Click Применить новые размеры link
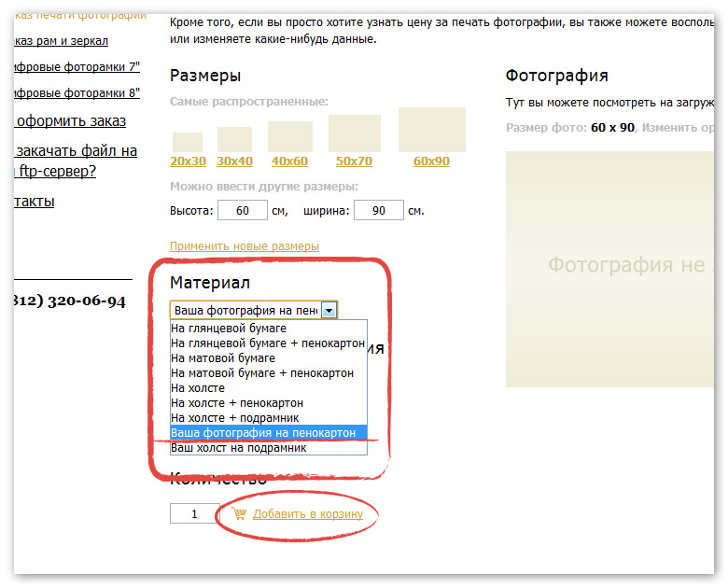 click(x=245, y=245)
